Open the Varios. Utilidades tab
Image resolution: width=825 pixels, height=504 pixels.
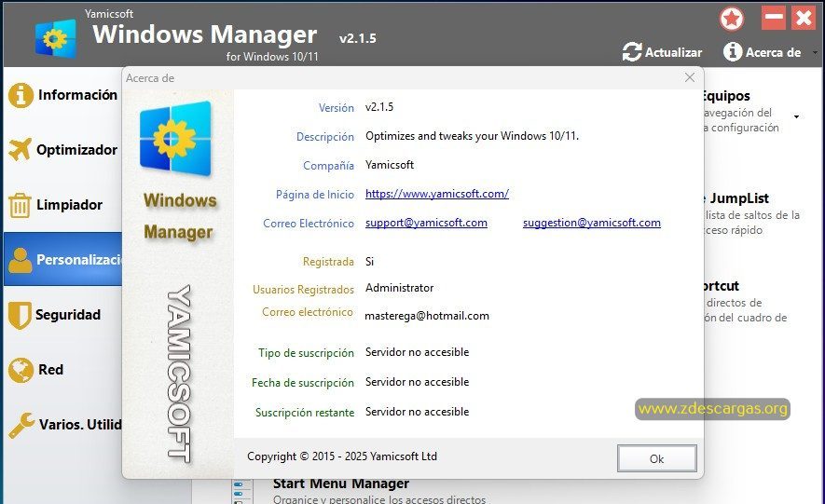tap(80, 424)
